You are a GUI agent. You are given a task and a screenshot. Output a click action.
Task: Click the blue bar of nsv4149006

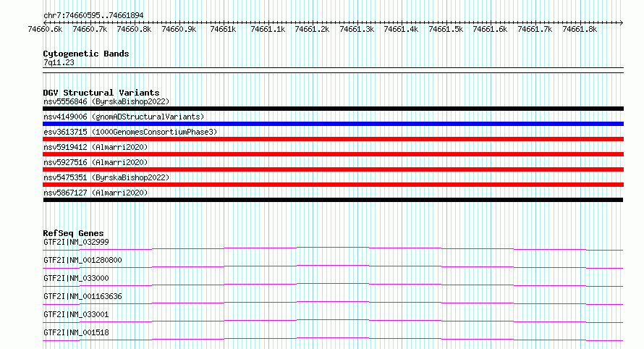click(x=333, y=124)
